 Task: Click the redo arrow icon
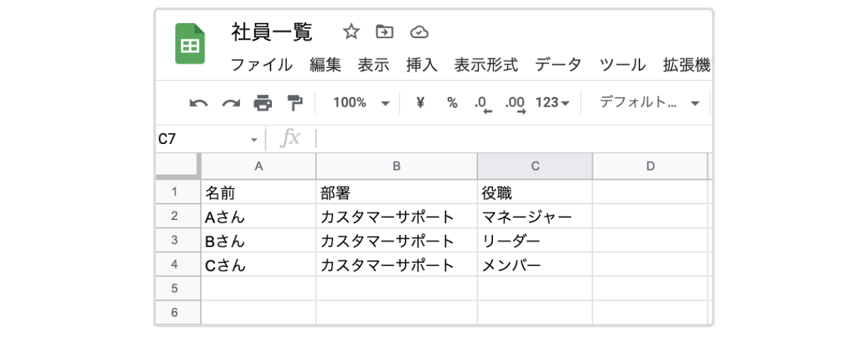click(231, 103)
